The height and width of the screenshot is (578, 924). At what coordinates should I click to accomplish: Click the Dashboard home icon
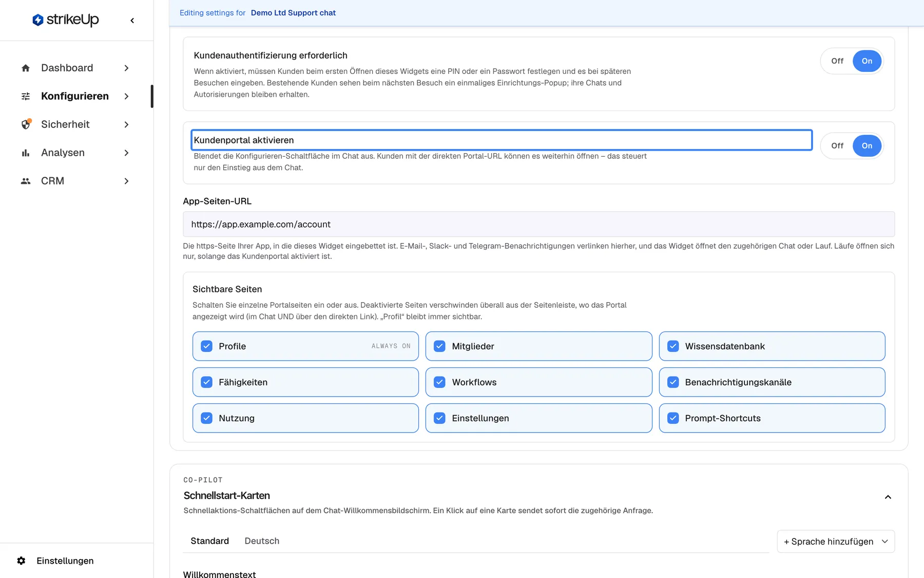(26, 68)
